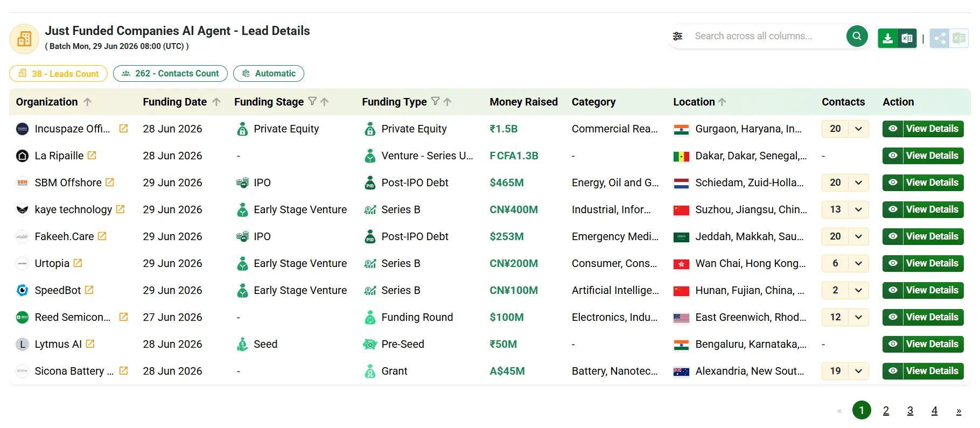
Task: Click the building logo icon beside title
Action: coord(24,39)
